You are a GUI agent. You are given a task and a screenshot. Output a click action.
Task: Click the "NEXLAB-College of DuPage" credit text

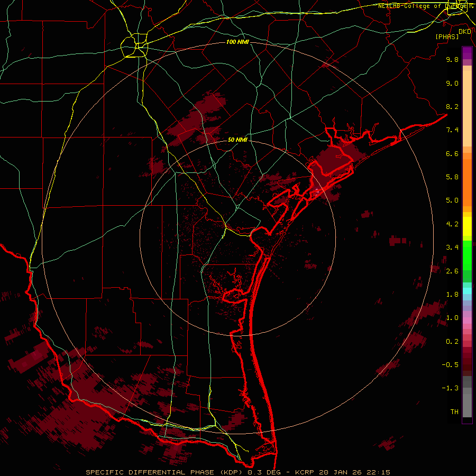(x=423, y=6)
